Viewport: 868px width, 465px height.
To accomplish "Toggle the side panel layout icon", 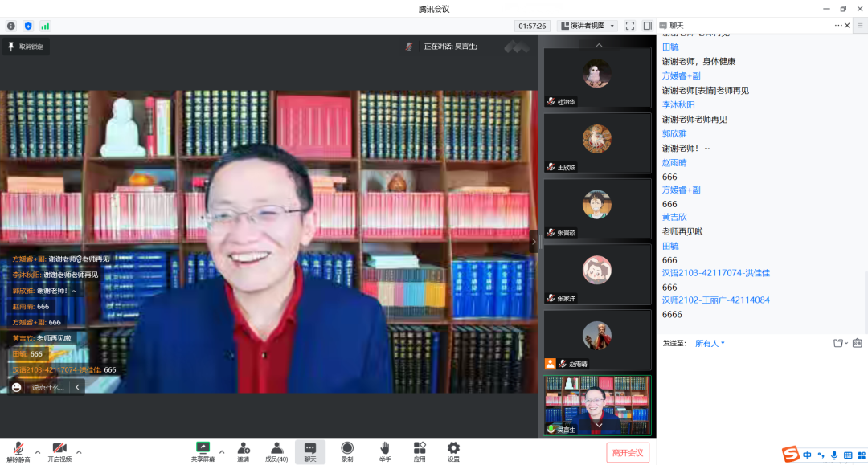I will coord(648,26).
